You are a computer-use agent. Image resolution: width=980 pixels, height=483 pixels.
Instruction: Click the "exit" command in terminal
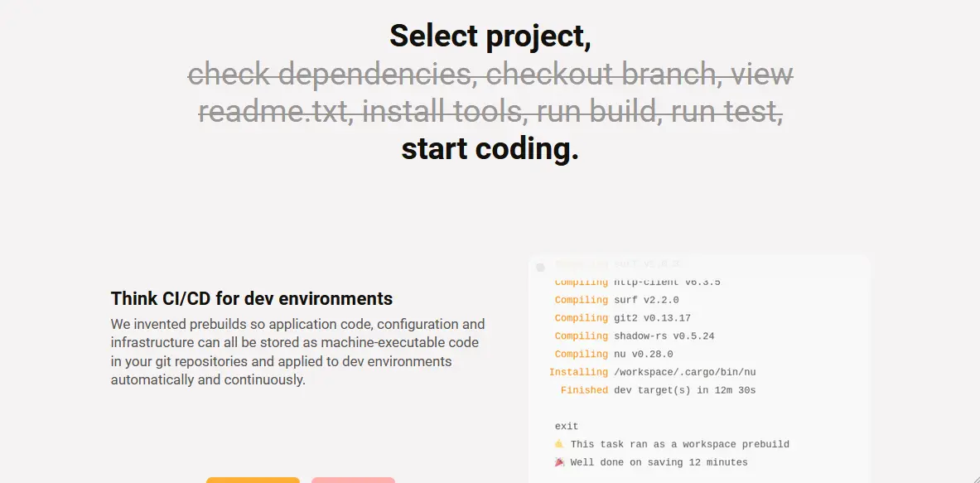tap(567, 427)
